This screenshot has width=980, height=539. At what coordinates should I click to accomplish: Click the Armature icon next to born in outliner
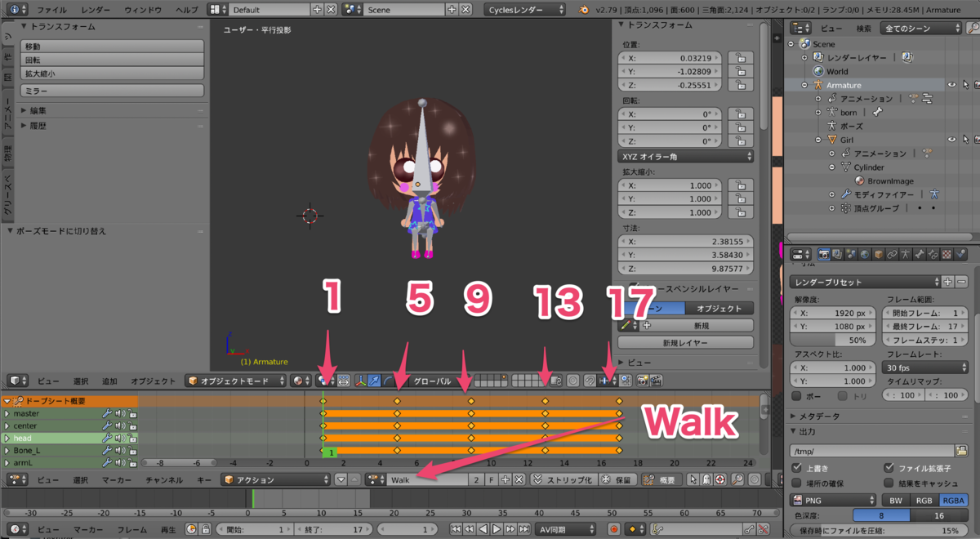click(831, 112)
